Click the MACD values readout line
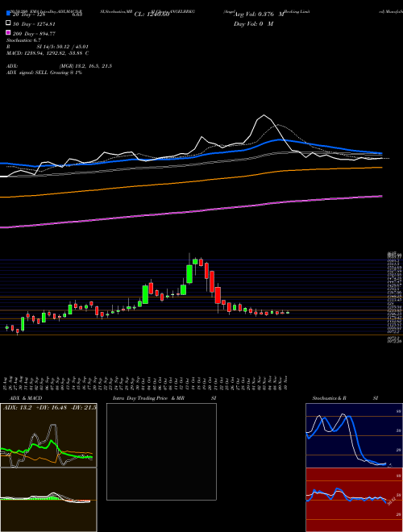This screenshot has width=403, height=532. point(48,53)
